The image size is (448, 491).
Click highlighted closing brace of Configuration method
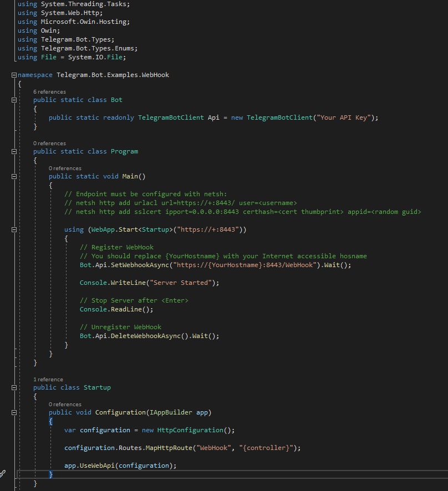click(x=51, y=474)
